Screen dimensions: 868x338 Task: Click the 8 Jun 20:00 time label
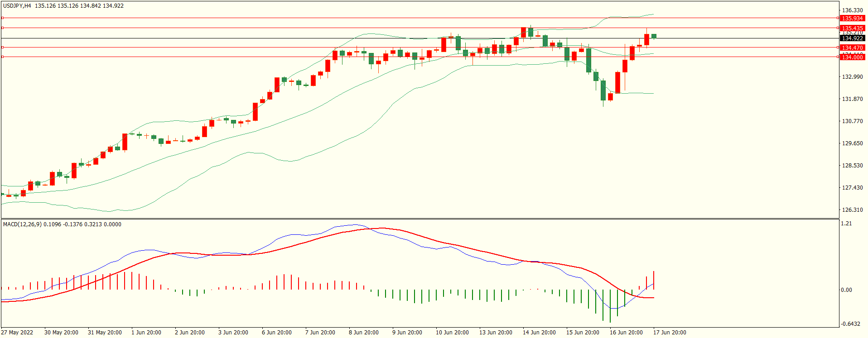[x=364, y=333]
